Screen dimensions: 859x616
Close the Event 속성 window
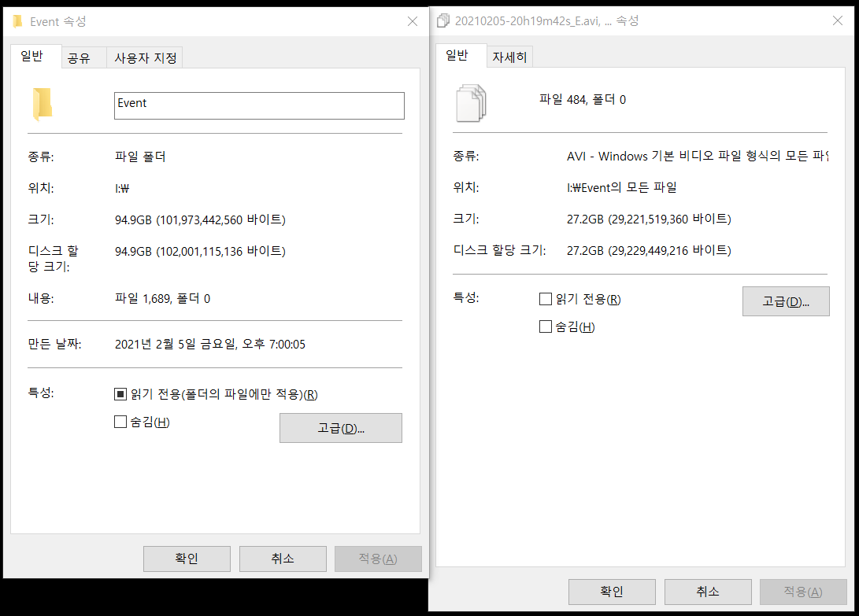point(413,21)
